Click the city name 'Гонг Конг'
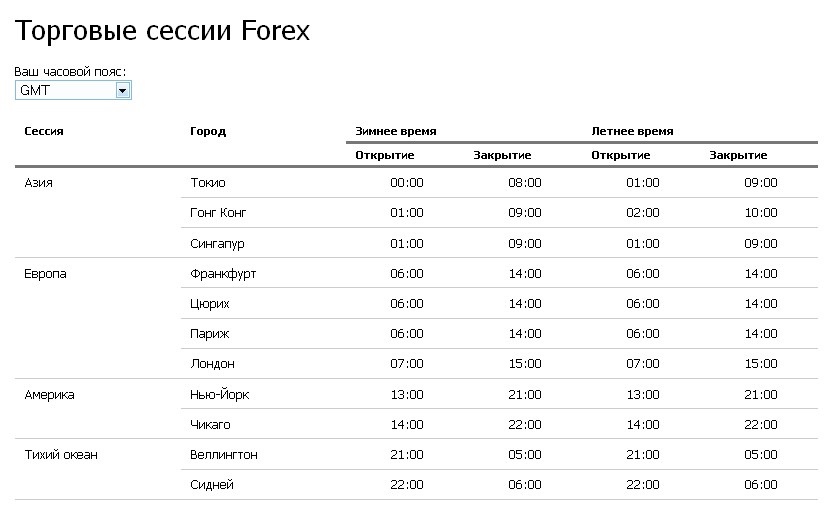832x513 pixels. (218, 213)
